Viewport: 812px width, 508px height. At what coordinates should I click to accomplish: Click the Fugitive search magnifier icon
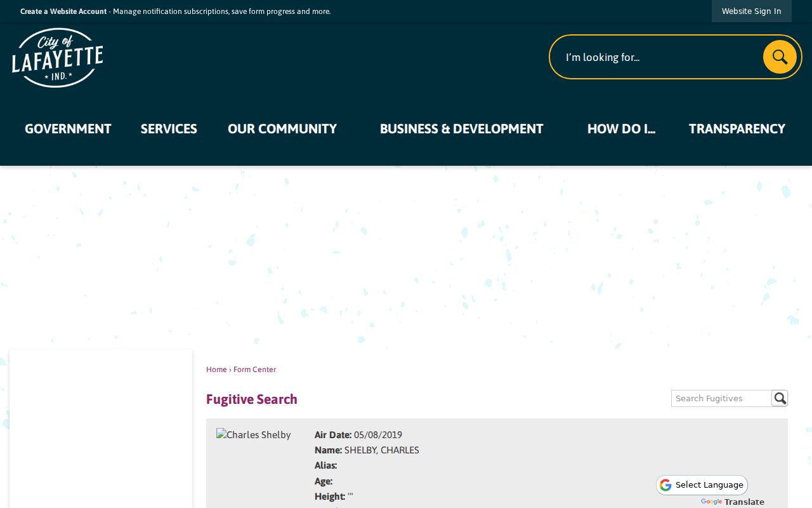780,398
